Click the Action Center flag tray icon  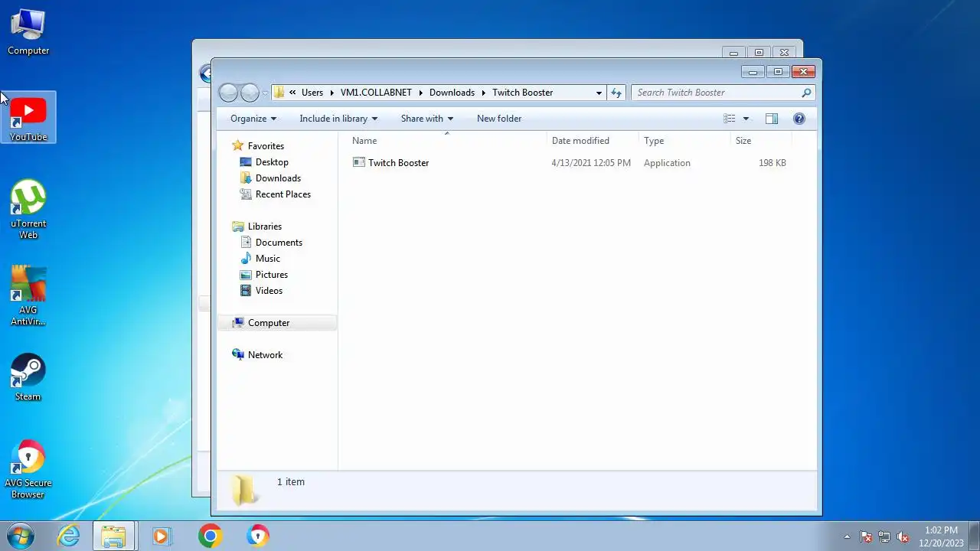coord(866,536)
